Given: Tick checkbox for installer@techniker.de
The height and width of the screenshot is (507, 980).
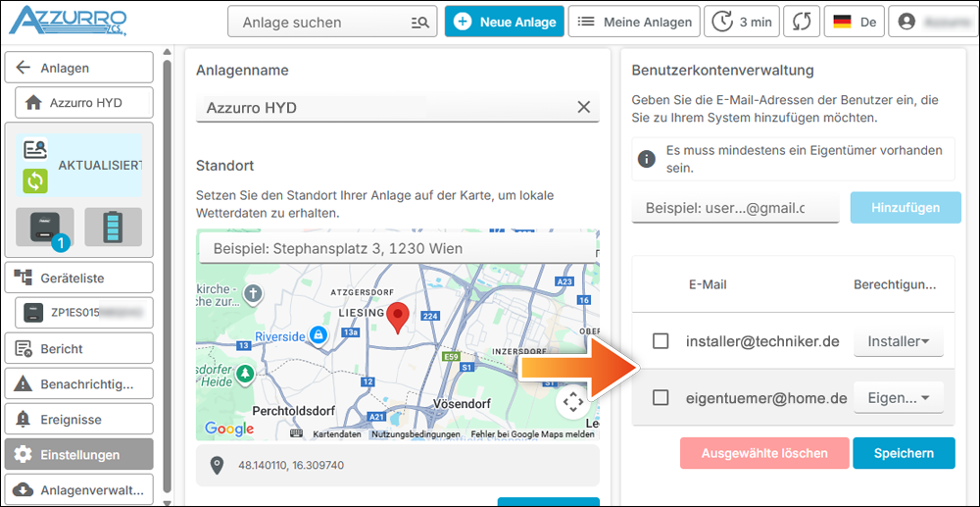Looking at the screenshot, I should (x=661, y=341).
